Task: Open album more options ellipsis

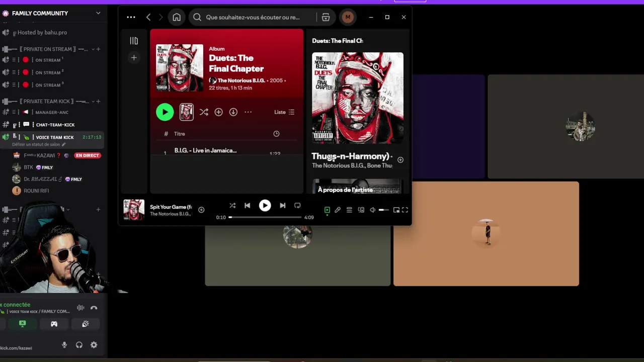Action: pos(248,112)
